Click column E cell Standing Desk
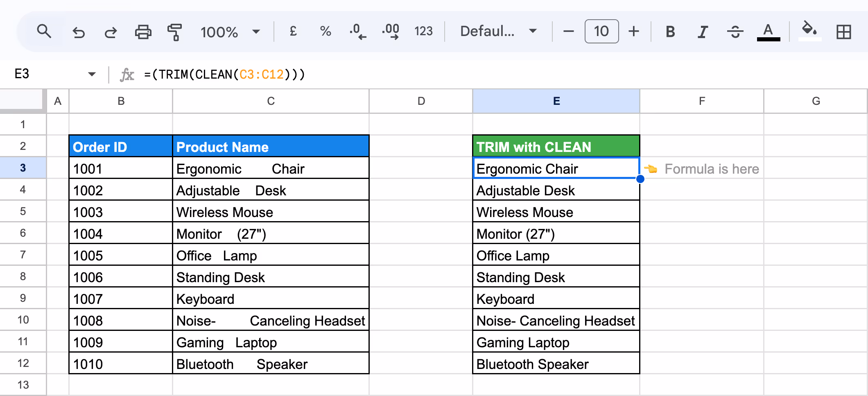Image resolution: width=868 pixels, height=396 pixels. coord(556,276)
